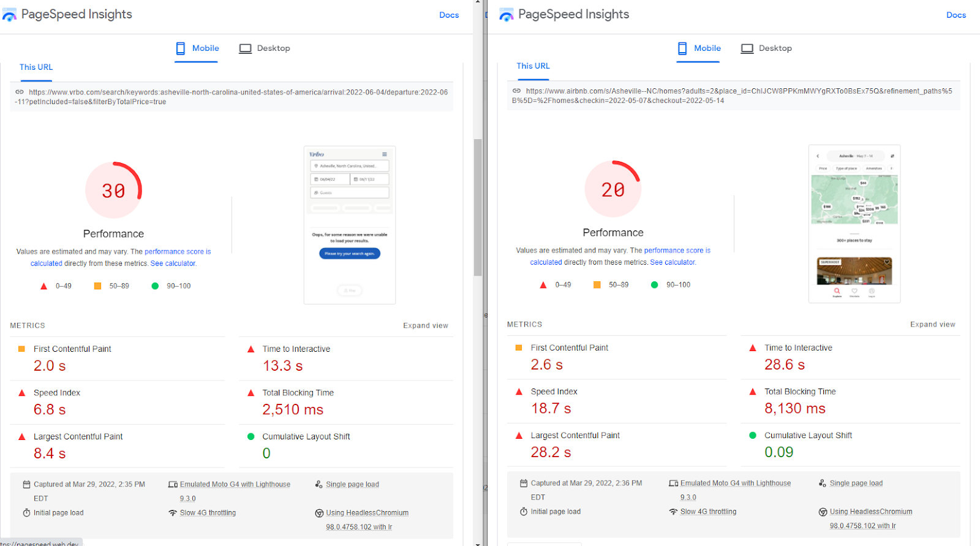Click the green circle 90–100 legend icon in the vrbo window

pos(155,286)
